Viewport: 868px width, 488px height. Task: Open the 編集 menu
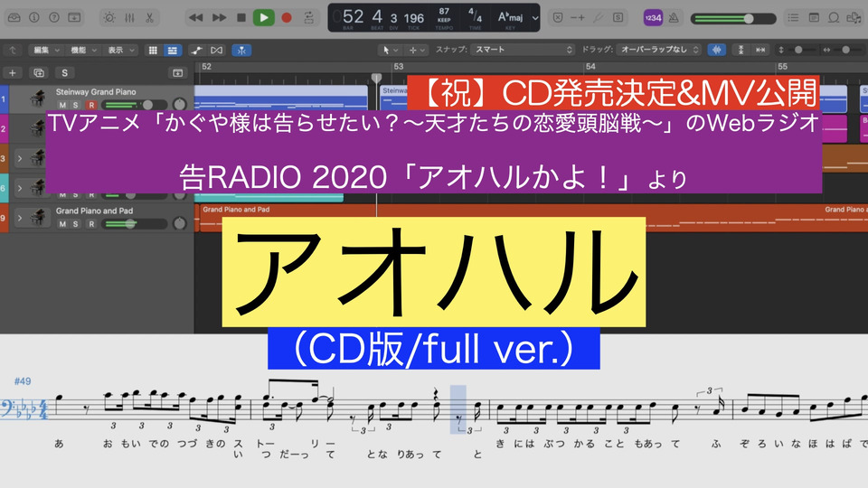pyautogui.click(x=46, y=51)
